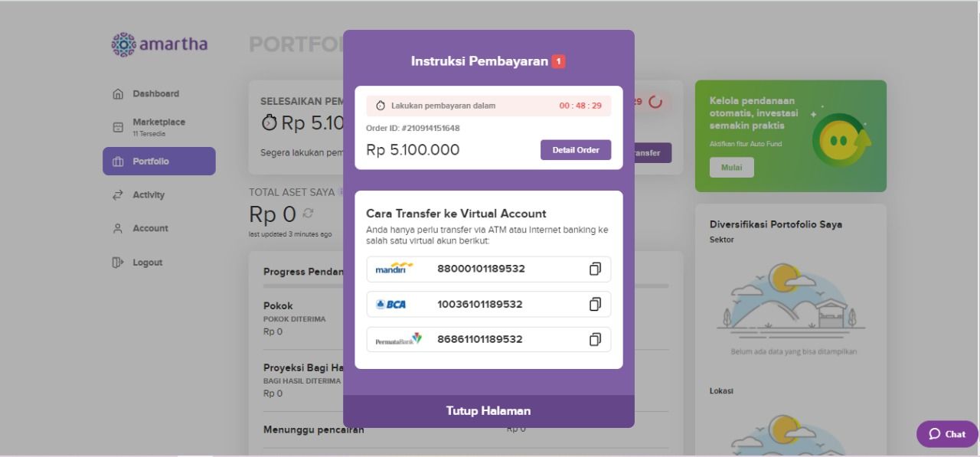The width and height of the screenshot is (980, 457).
Task: Open Detail Order
Action: coord(576,150)
